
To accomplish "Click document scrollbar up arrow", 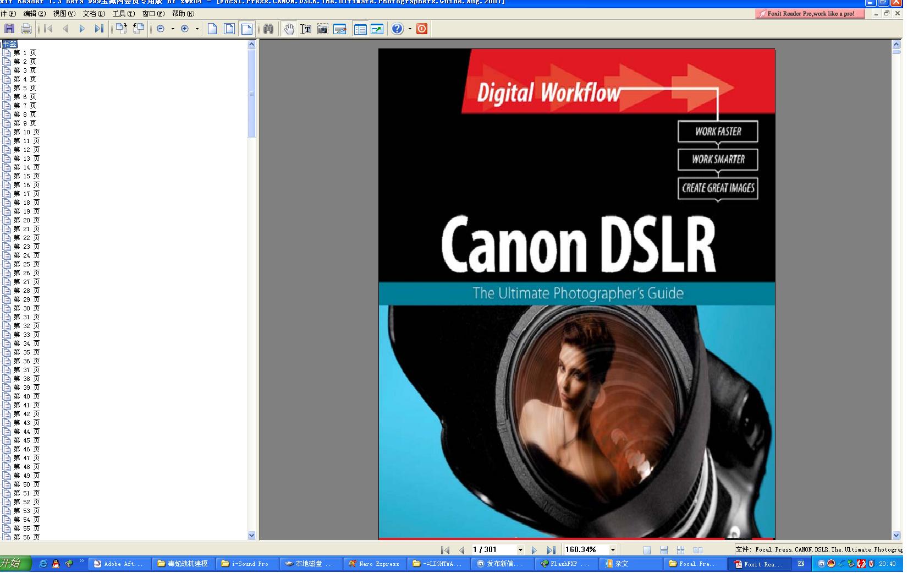I will click(897, 45).
